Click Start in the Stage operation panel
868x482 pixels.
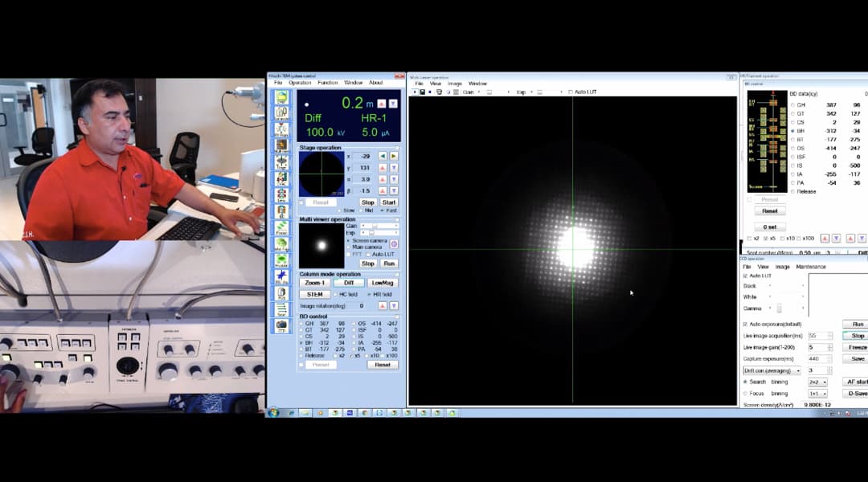[389, 202]
